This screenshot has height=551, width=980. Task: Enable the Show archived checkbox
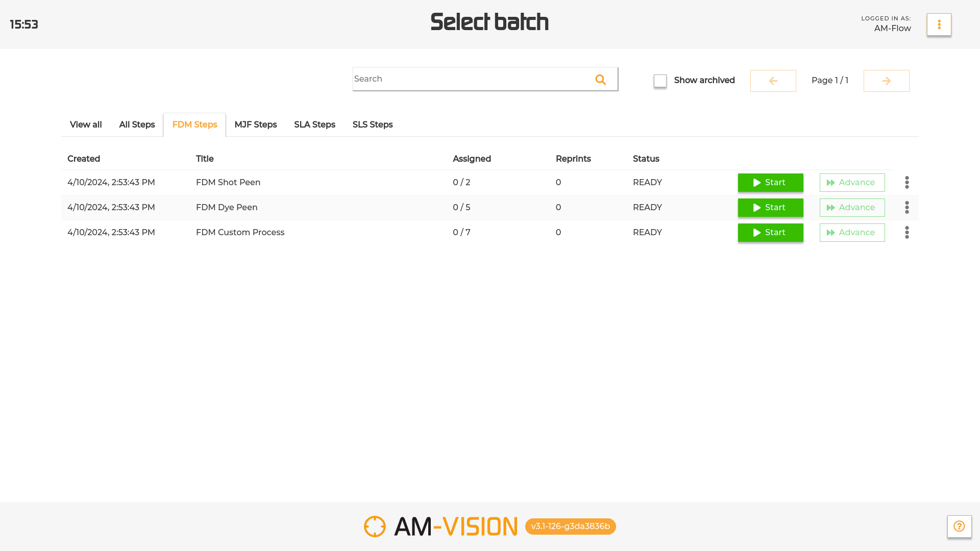[x=660, y=81]
